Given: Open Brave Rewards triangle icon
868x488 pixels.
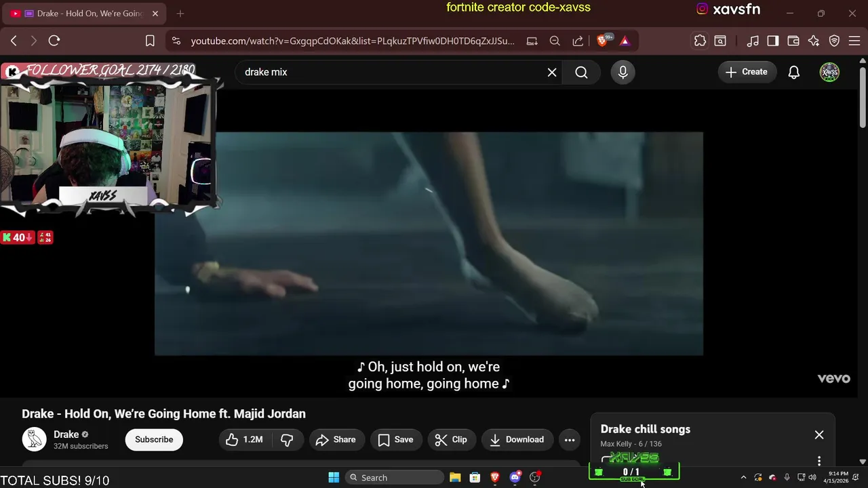Looking at the screenshot, I should [625, 41].
